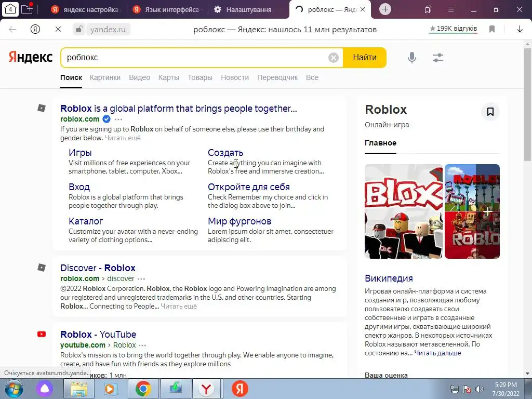Click the Яндекс logo
Screen dimensions: 532x399
pos(31,57)
